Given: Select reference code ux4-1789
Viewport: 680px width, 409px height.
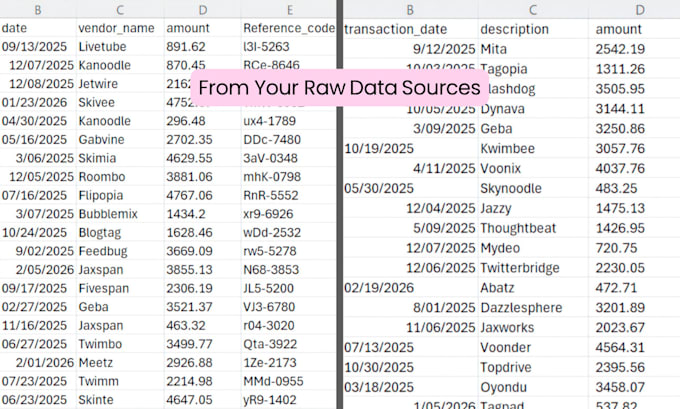Looking at the screenshot, I should point(288,121).
